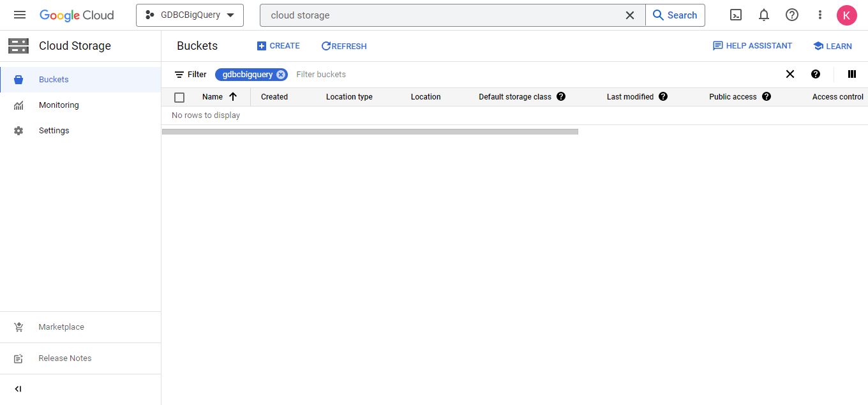This screenshot has height=405, width=868.
Task: Click the horizontal table scrollbar
Action: coord(370,131)
